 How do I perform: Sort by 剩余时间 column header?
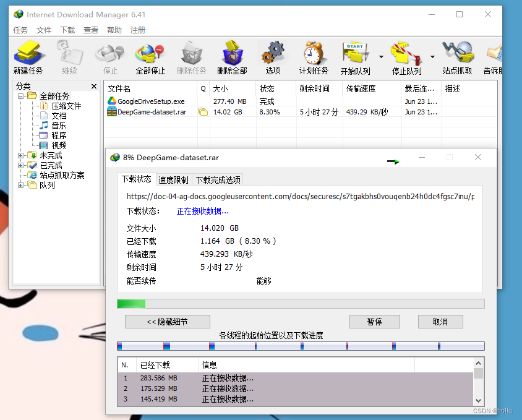point(320,88)
